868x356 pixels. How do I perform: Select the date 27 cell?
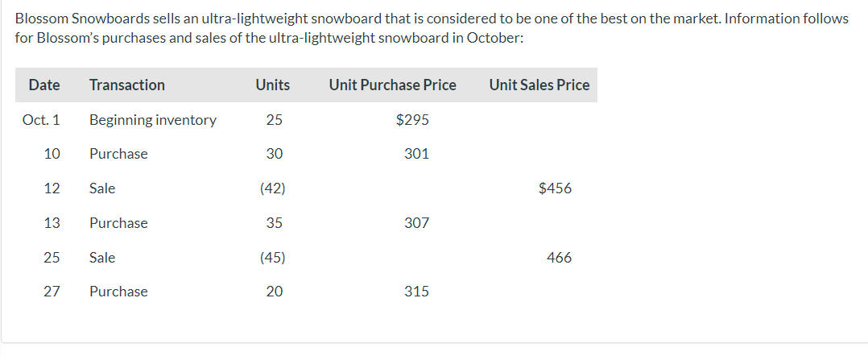pyautogui.click(x=52, y=292)
